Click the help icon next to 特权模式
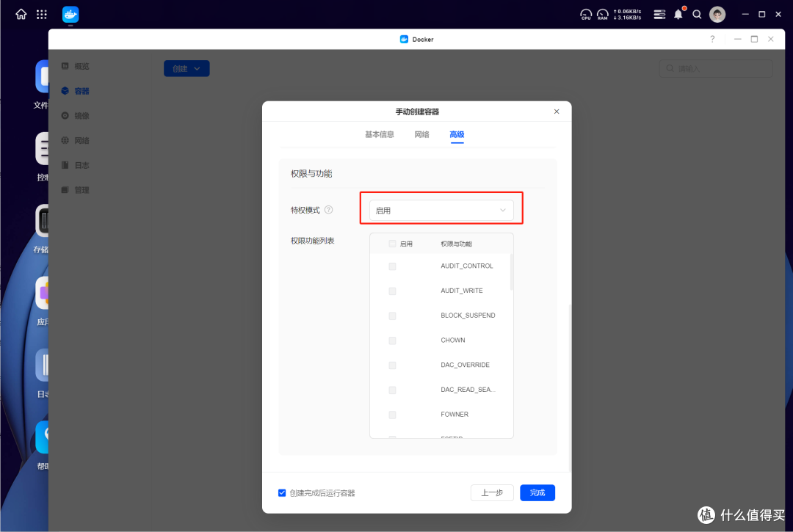The width and height of the screenshot is (793, 532). click(x=329, y=210)
